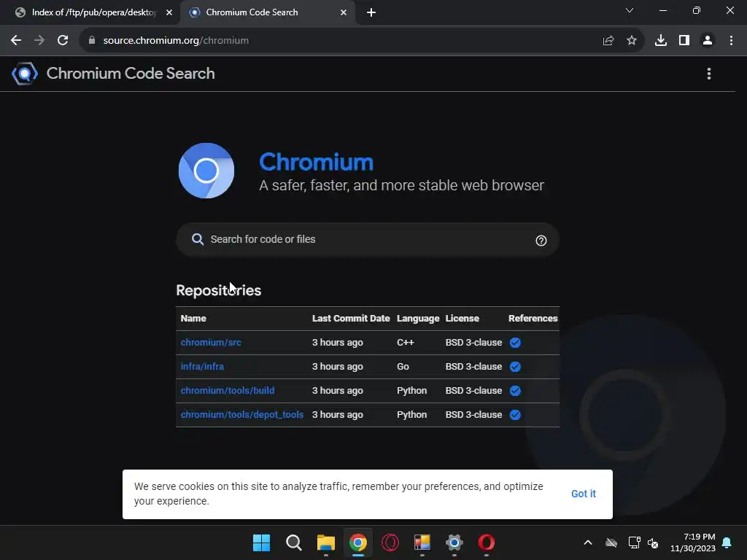Open the gear app on taskbar
The height and width of the screenshot is (560, 747).
coord(454,542)
